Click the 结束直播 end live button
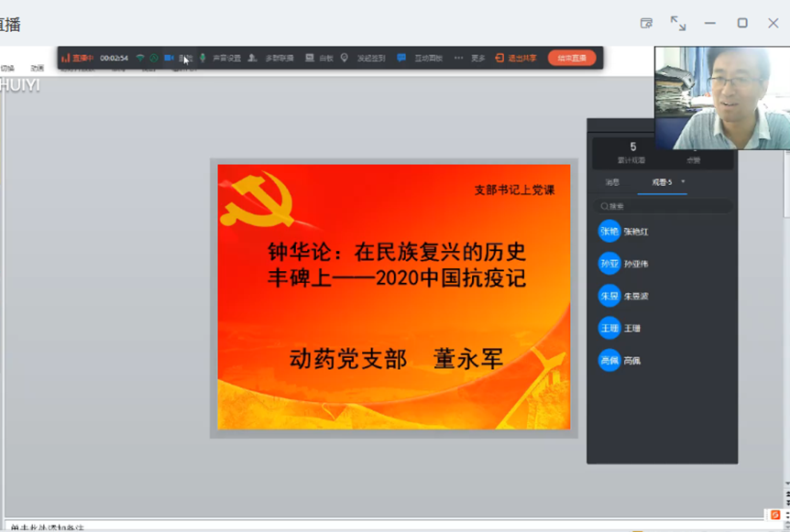The height and width of the screenshot is (532, 790). [572, 58]
